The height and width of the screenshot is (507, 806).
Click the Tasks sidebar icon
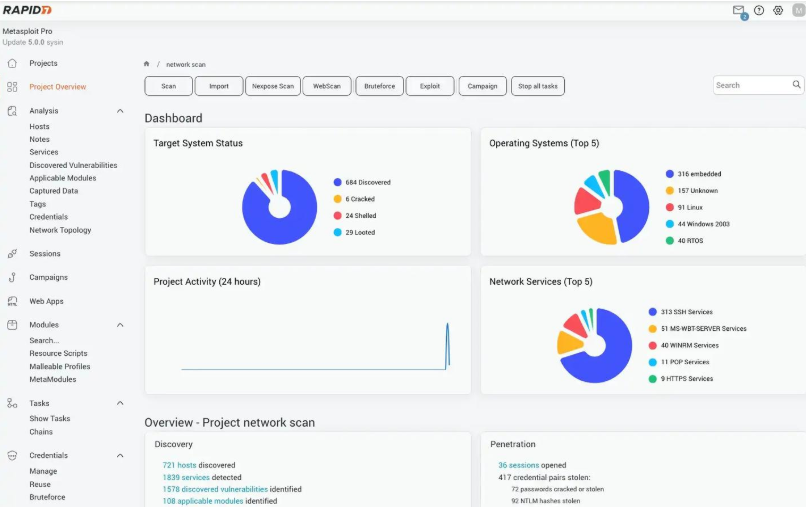(12, 403)
